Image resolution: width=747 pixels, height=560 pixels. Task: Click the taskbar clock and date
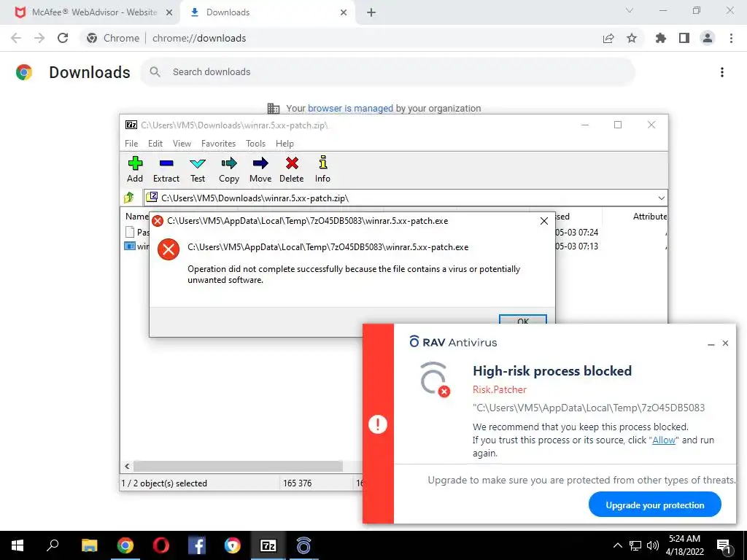(684, 545)
